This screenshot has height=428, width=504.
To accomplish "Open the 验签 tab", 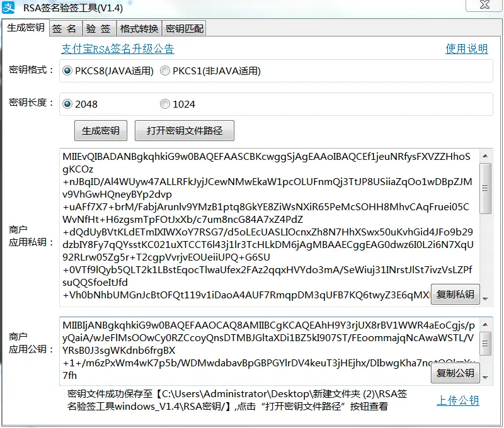I will point(99,29).
